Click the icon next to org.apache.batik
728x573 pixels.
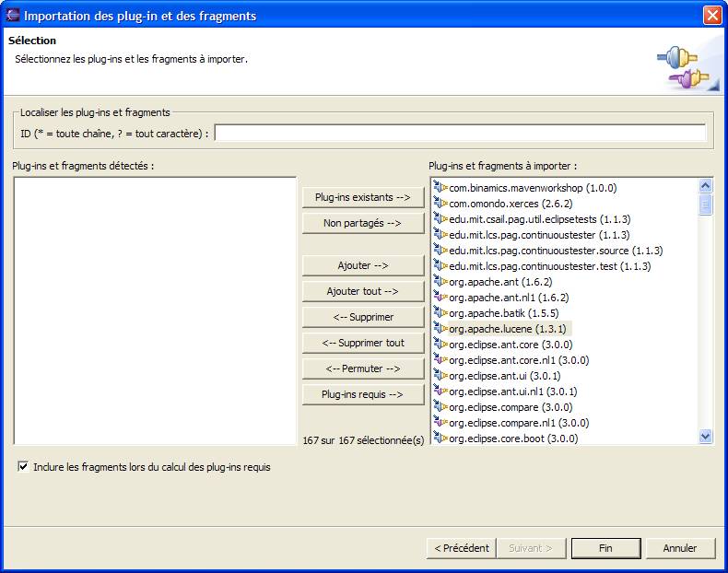(440, 313)
